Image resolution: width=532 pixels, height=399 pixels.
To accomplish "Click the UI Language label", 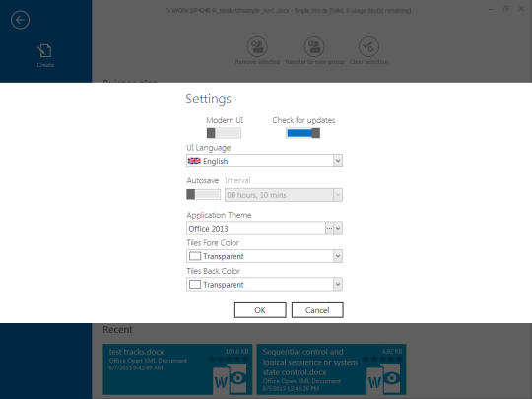I will coord(208,148).
